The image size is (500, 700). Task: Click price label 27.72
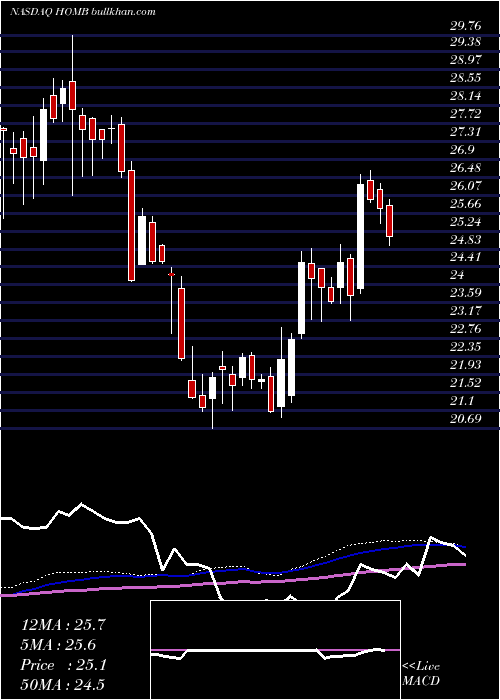click(465, 114)
